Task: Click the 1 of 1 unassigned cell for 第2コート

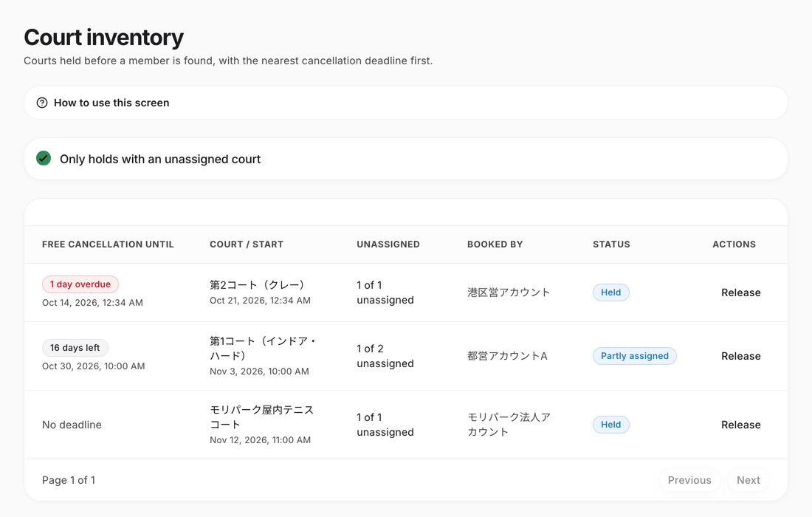Action: point(385,292)
